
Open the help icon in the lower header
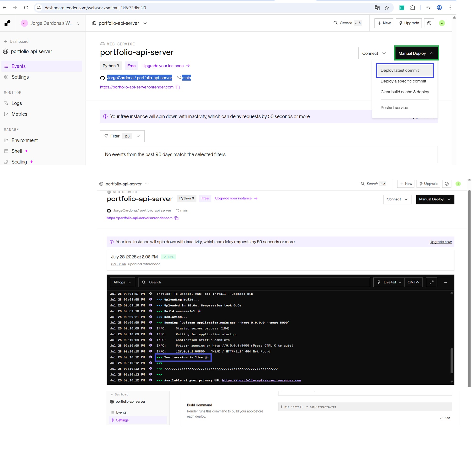447,184
